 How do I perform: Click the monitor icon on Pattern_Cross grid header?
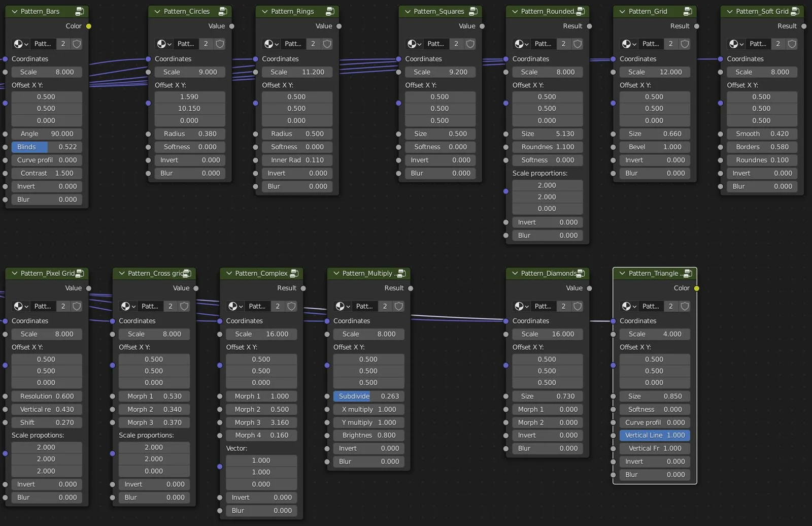pyautogui.click(x=185, y=273)
